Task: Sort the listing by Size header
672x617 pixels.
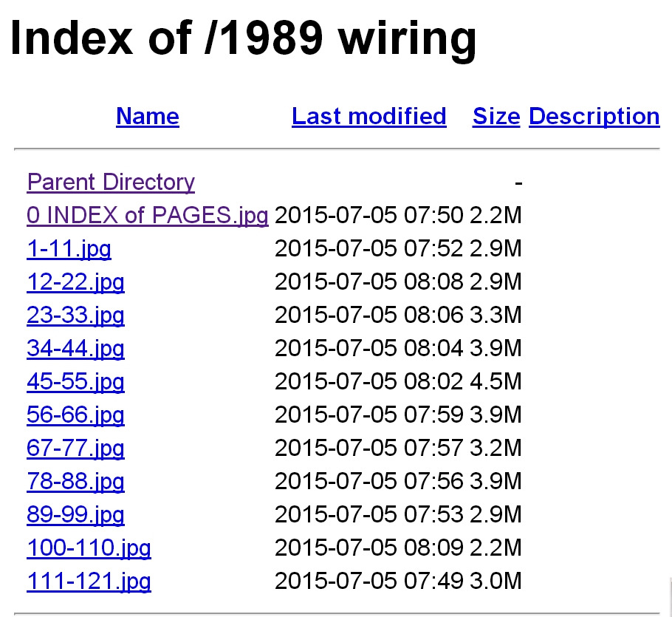Action: (x=496, y=117)
